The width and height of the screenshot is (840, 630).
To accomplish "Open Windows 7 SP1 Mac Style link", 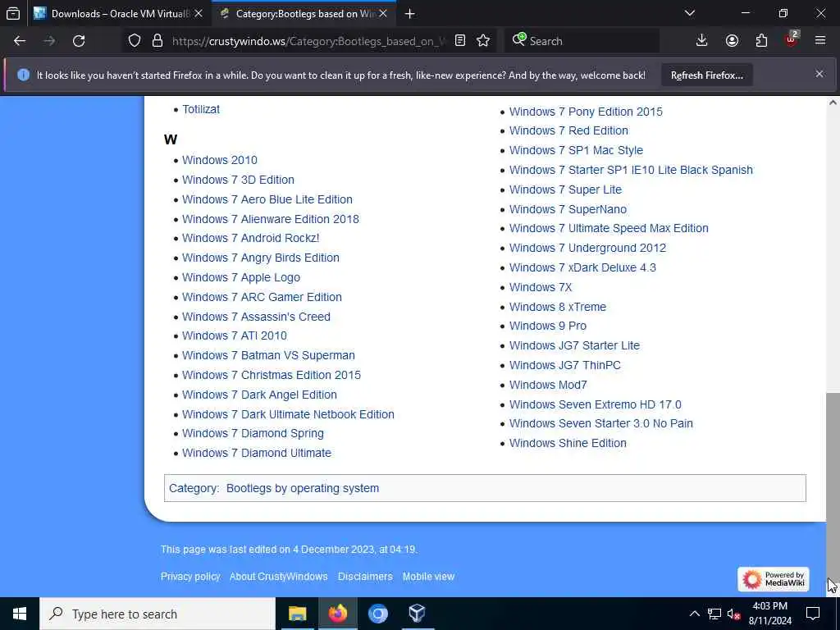I will coord(576,150).
